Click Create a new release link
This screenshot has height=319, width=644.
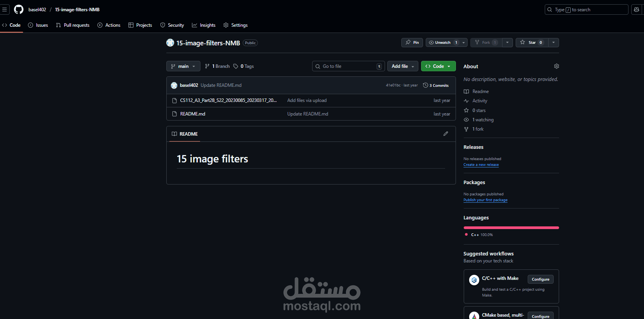pos(481,165)
